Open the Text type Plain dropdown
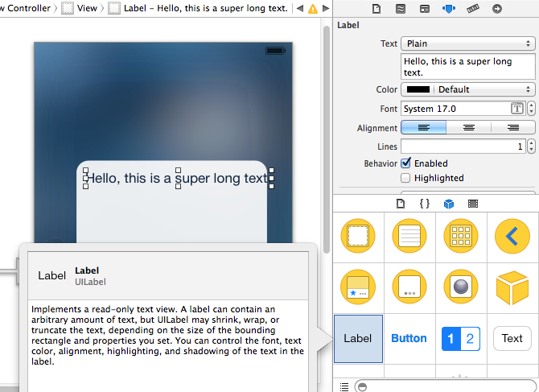 (x=468, y=43)
